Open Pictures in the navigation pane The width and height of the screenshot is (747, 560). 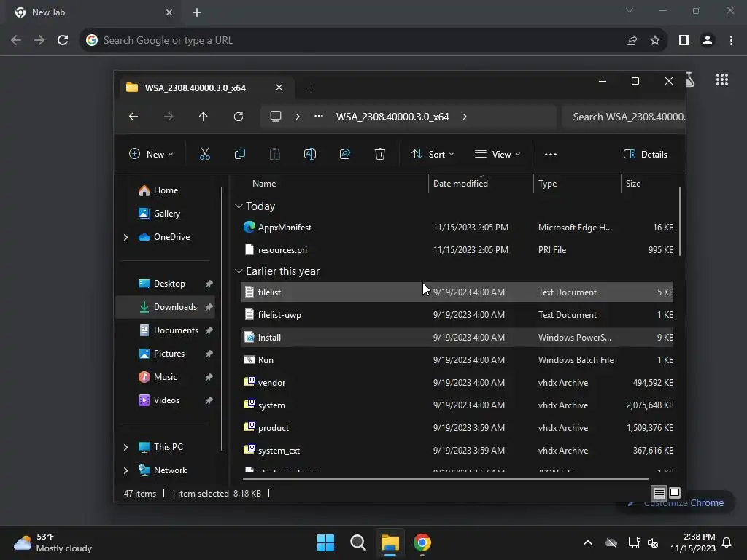coord(166,354)
